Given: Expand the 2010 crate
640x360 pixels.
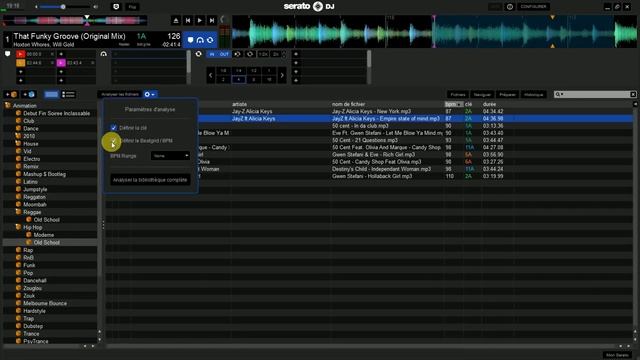Looking at the screenshot, I should click(x=18, y=136).
